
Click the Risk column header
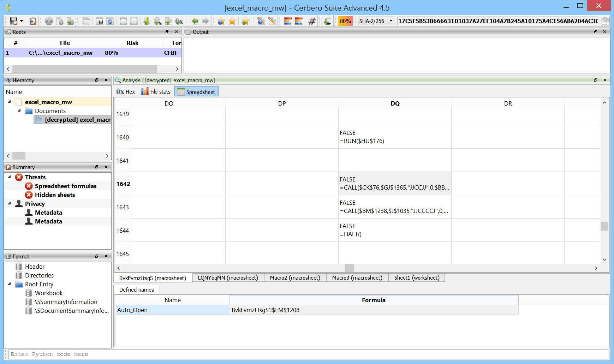coord(132,43)
